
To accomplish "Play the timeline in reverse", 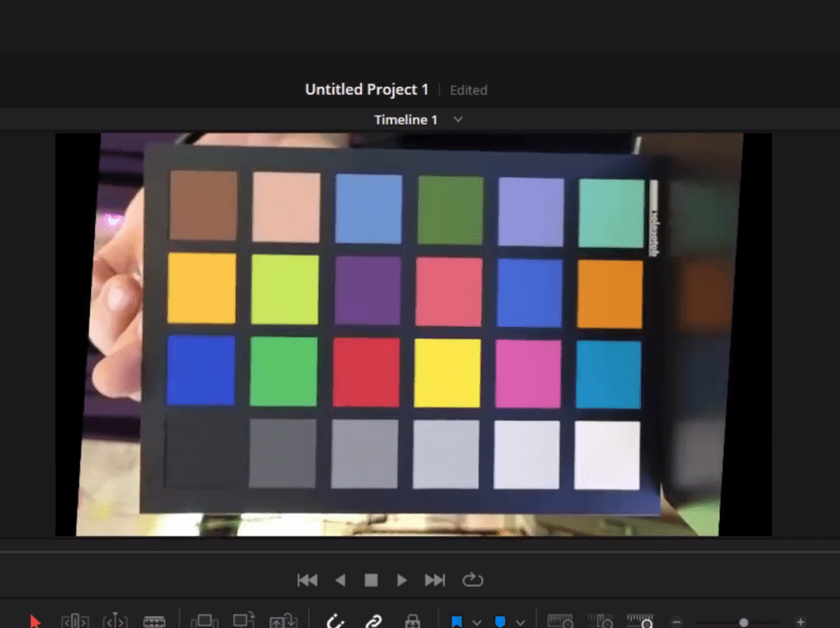I will (340, 580).
